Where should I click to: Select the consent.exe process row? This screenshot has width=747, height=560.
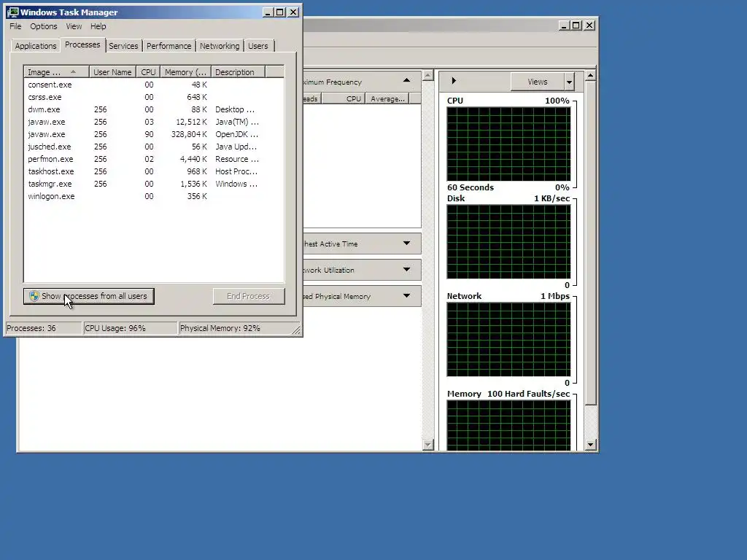pos(153,85)
